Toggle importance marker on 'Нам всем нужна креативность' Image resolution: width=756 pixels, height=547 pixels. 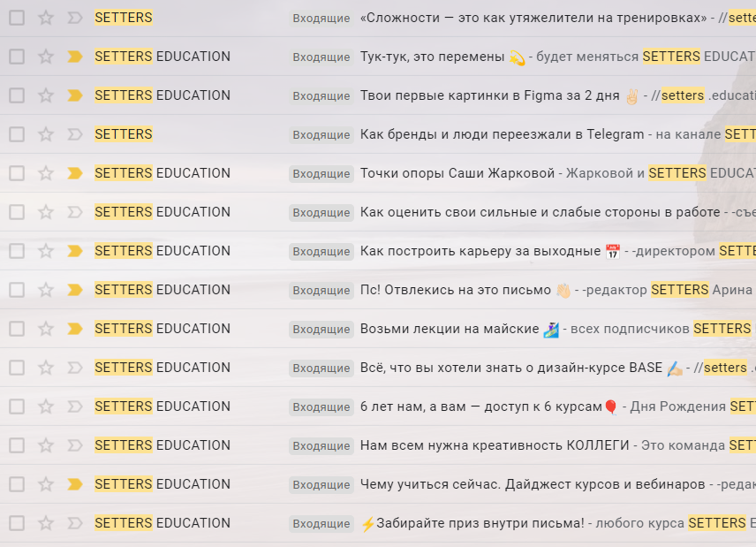coord(75,445)
